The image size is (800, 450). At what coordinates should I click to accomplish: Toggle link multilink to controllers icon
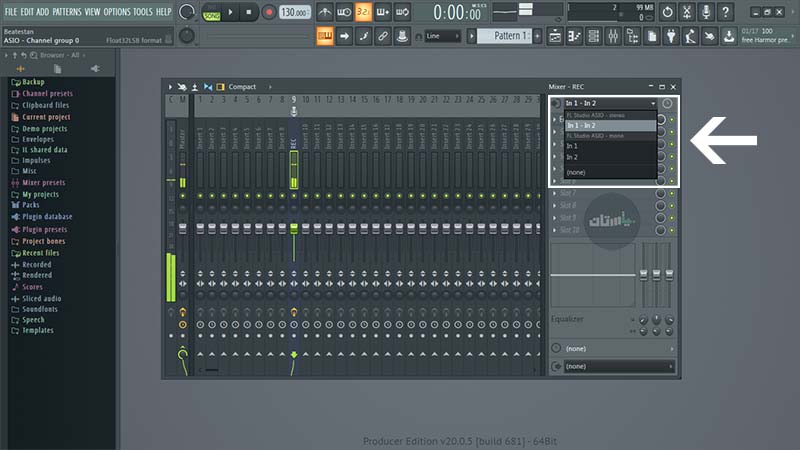pos(383,36)
